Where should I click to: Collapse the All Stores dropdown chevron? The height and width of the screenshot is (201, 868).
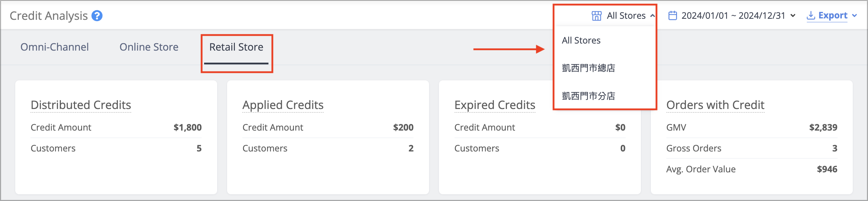652,16
